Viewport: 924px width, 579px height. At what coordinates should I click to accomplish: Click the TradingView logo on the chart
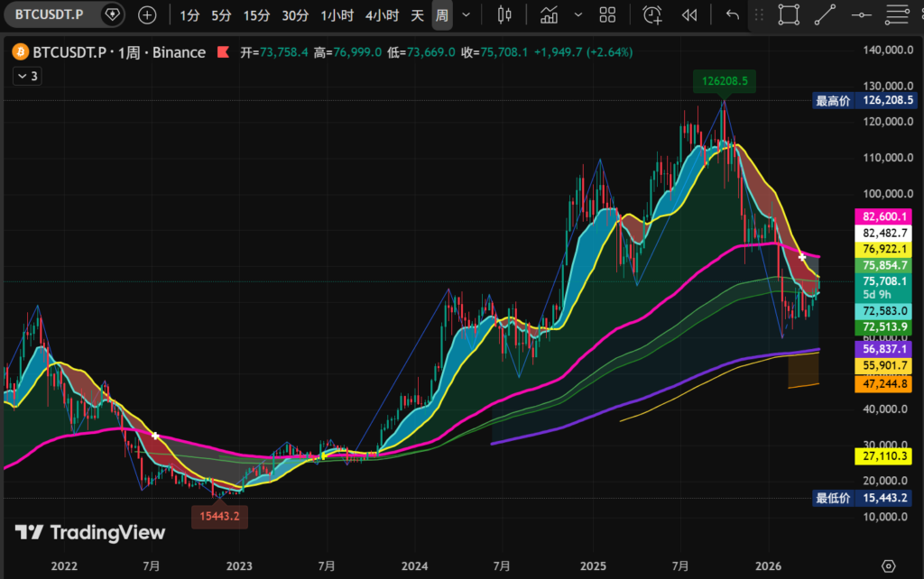(x=90, y=532)
